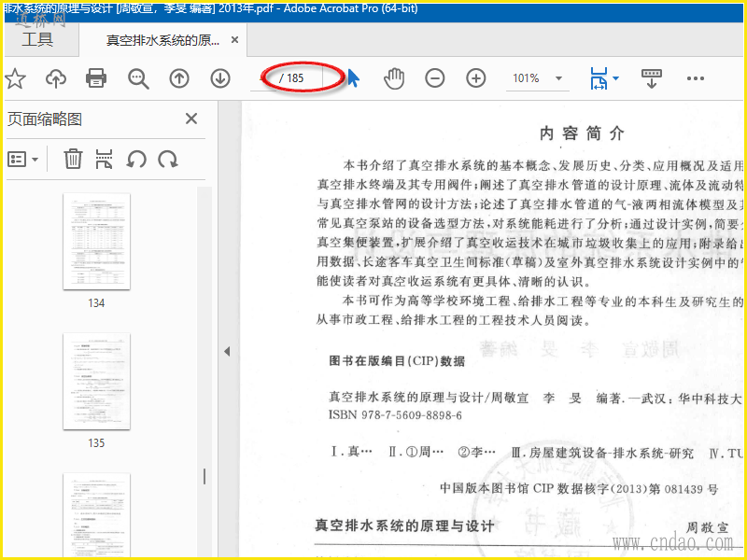Image resolution: width=747 pixels, height=560 pixels.
Task: Upload the file with the cloud icon
Action: pos(56,78)
